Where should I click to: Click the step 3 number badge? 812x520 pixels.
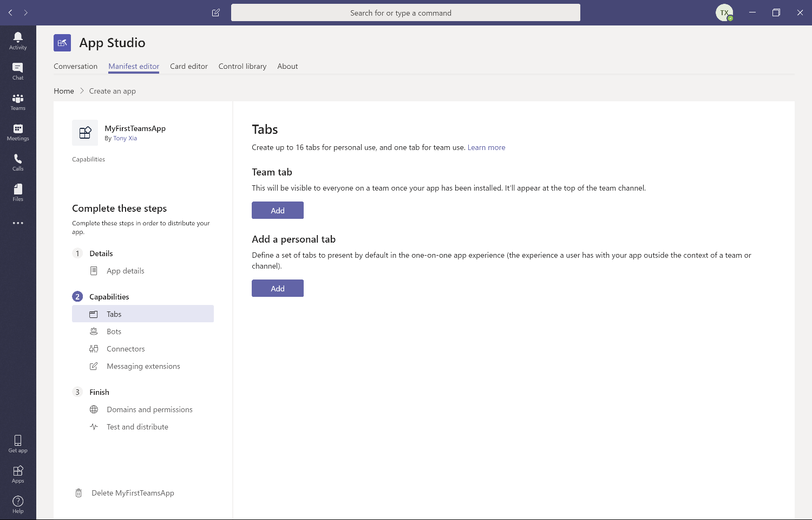tap(77, 392)
